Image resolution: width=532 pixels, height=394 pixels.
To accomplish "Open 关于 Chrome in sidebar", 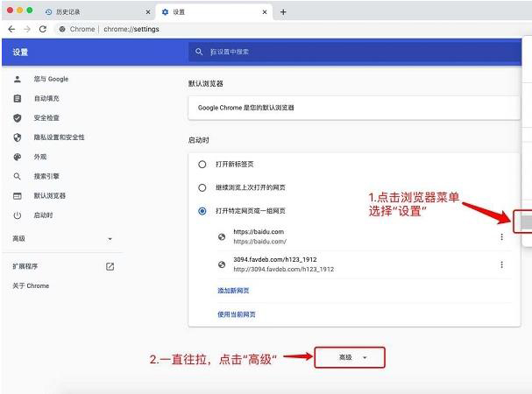I will [x=32, y=285].
